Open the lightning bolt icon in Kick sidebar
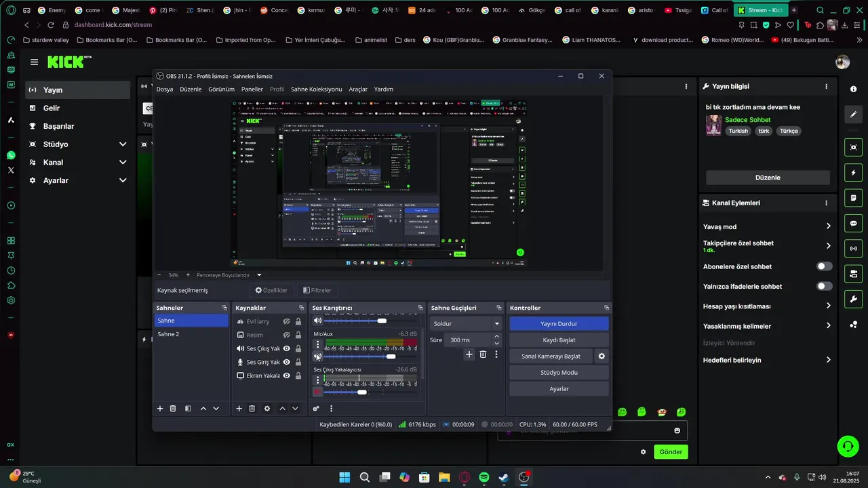The width and height of the screenshot is (868, 488). [853, 173]
